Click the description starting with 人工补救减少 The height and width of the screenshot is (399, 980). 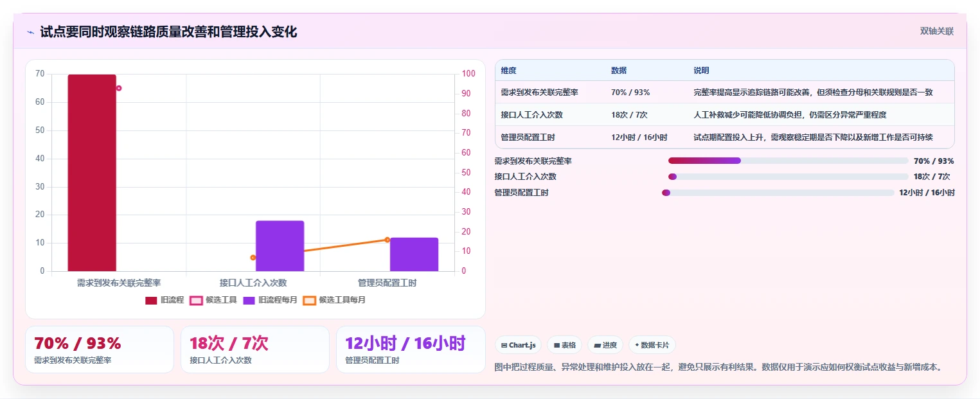(789, 115)
